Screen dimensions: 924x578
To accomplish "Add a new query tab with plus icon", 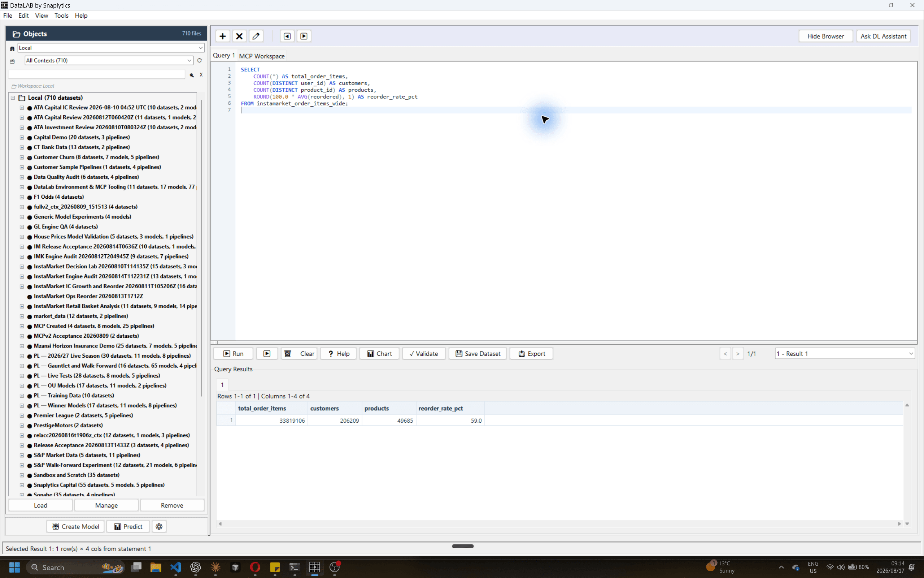I will coord(223,36).
